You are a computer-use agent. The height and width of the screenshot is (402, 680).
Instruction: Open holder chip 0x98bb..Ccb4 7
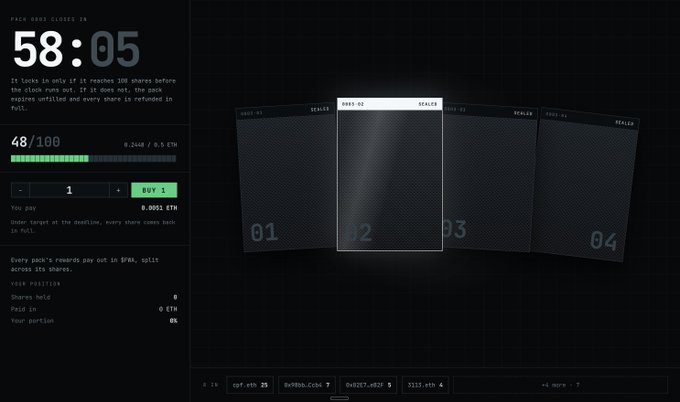coord(307,385)
